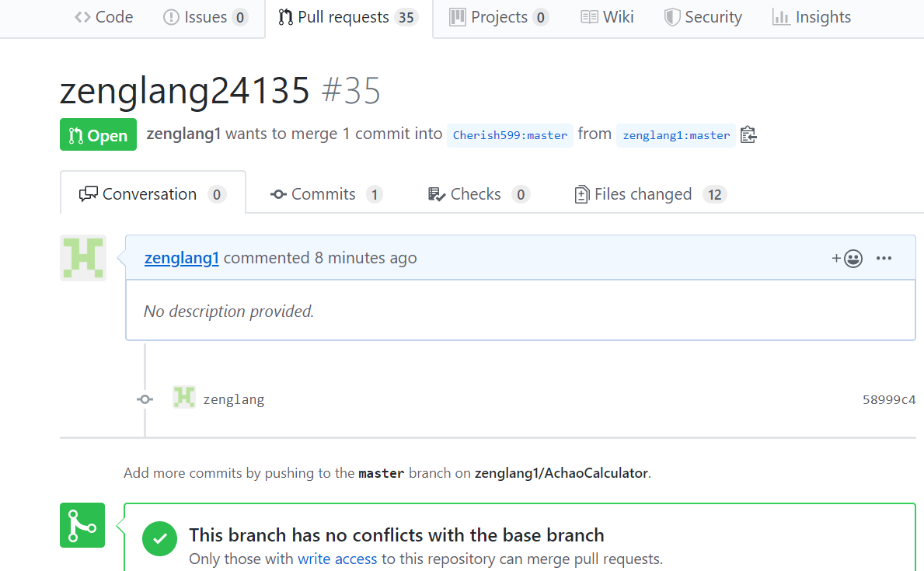Click the Commits count badge 1
Viewport: 924px width, 571px height.
[x=375, y=194]
